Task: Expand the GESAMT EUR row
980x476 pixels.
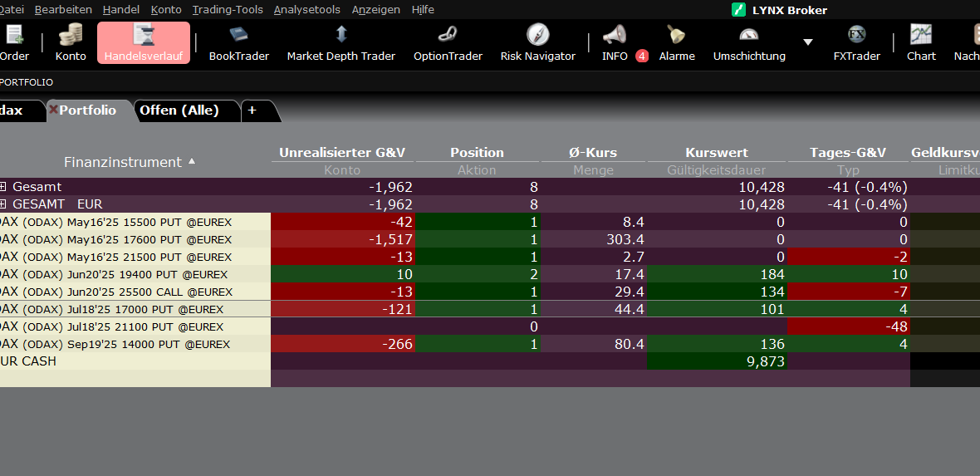Action: coord(3,204)
